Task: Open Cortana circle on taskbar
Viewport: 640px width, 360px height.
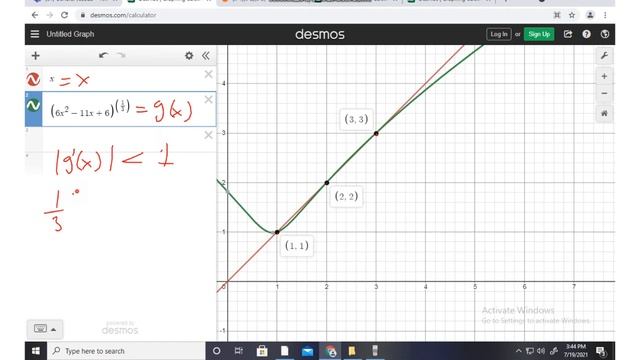Action: (x=217, y=351)
